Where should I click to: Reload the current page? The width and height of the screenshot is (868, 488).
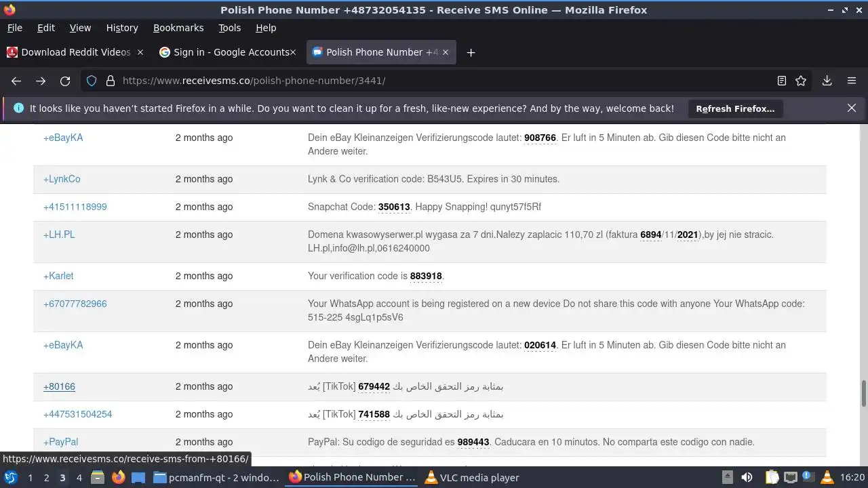tap(65, 81)
